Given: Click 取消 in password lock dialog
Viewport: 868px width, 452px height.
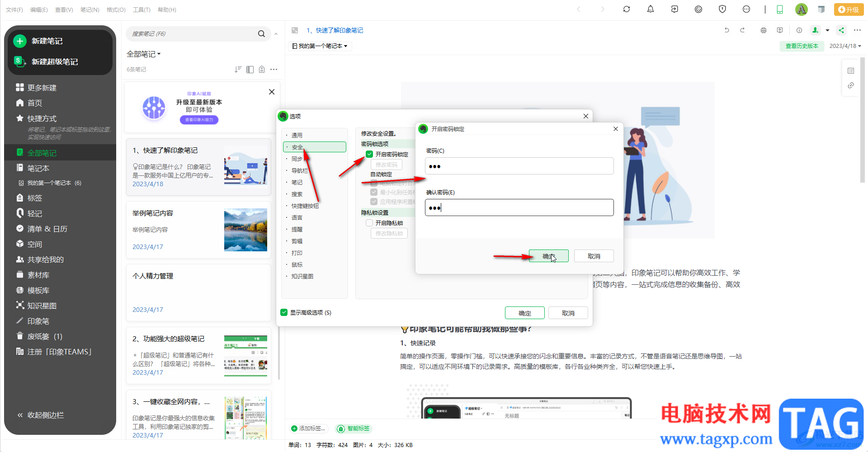Looking at the screenshot, I should tap(594, 256).
